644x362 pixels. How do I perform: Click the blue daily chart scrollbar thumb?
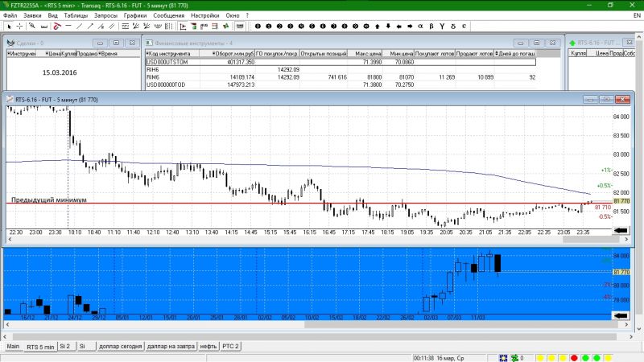460,325
